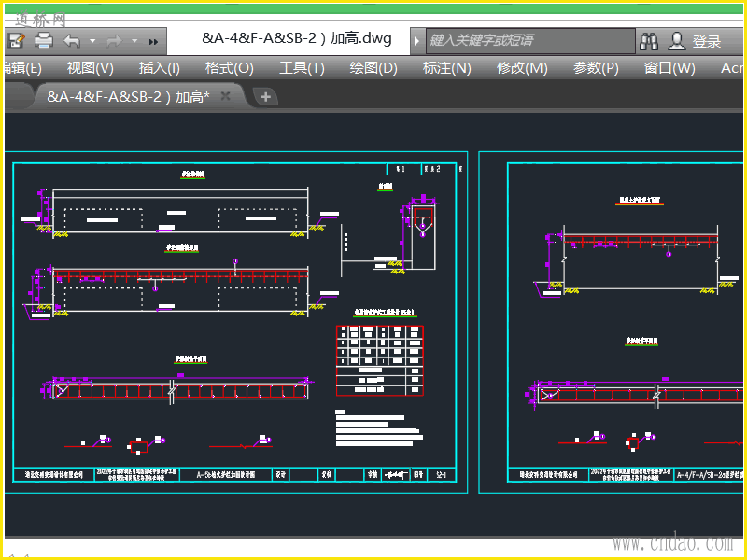Screen dimensions: 747x560
Task: Expand the arrow left of the search box
Action: [x=417, y=41]
